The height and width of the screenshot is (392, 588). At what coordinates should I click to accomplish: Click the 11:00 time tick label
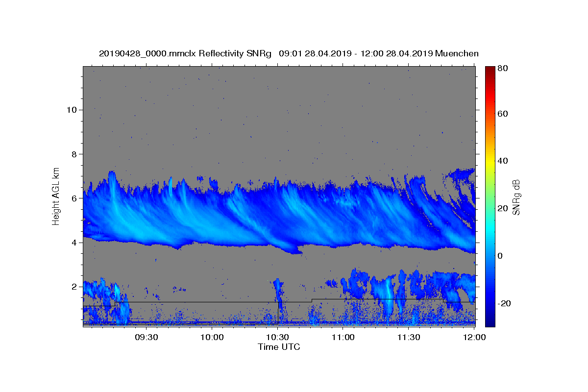[x=343, y=337]
